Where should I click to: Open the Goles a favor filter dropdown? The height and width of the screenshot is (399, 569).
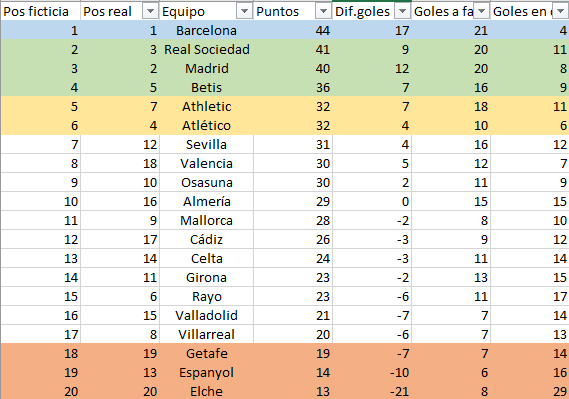tap(482, 12)
